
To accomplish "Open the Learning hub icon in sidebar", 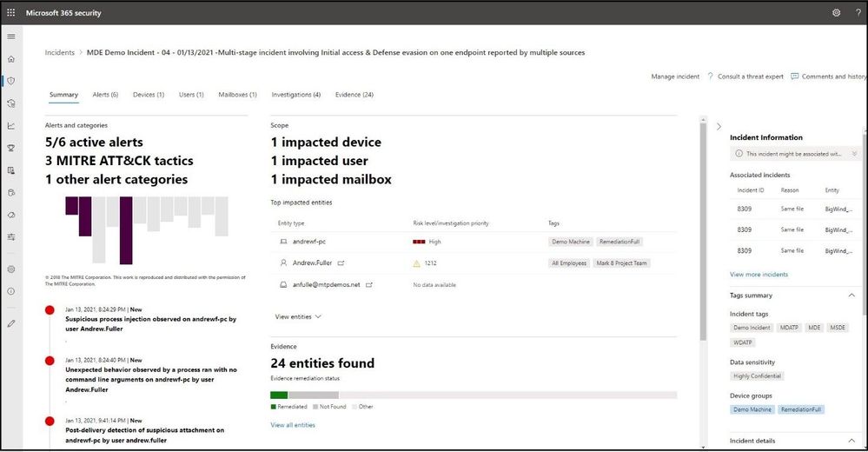I will coord(11,170).
